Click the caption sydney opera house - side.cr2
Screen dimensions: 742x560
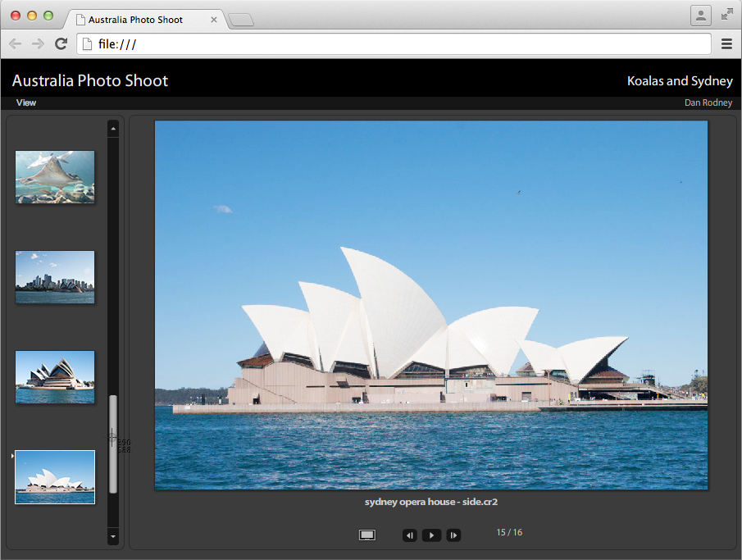pyautogui.click(x=431, y=502)
